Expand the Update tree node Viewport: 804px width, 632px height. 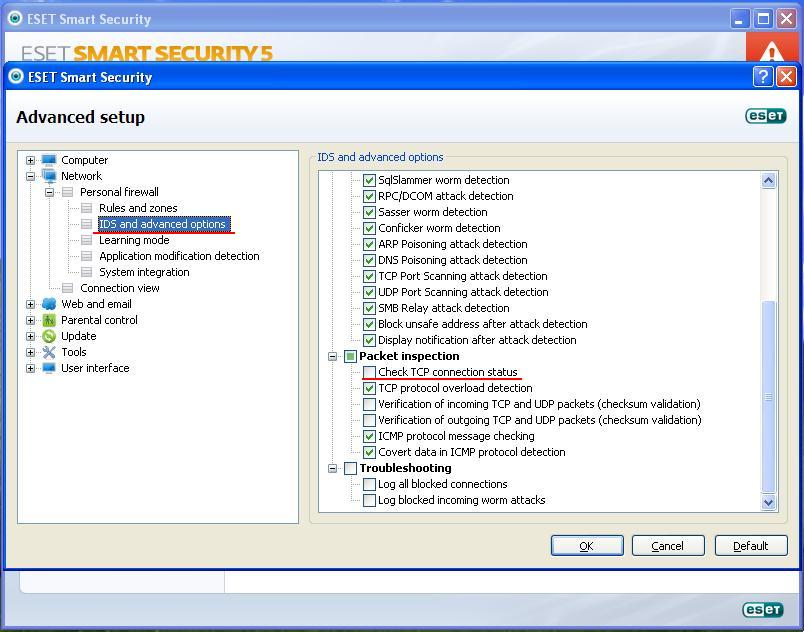click(x=30, y=336)
